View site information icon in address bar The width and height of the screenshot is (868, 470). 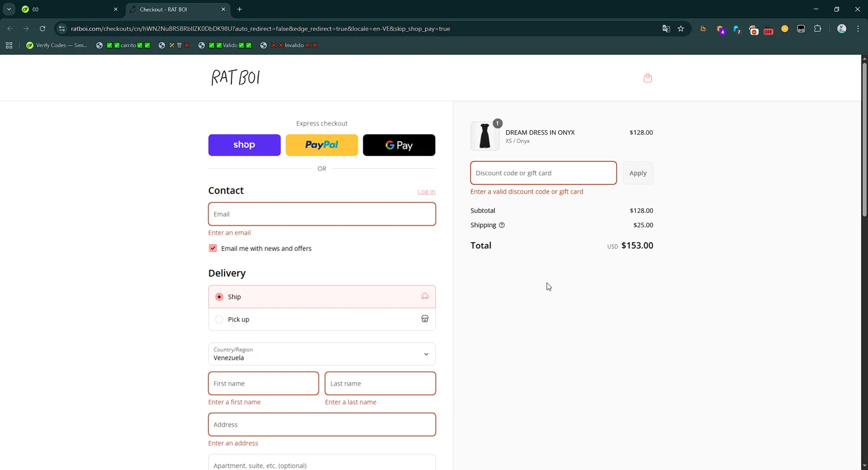click(x=62, y=28)
